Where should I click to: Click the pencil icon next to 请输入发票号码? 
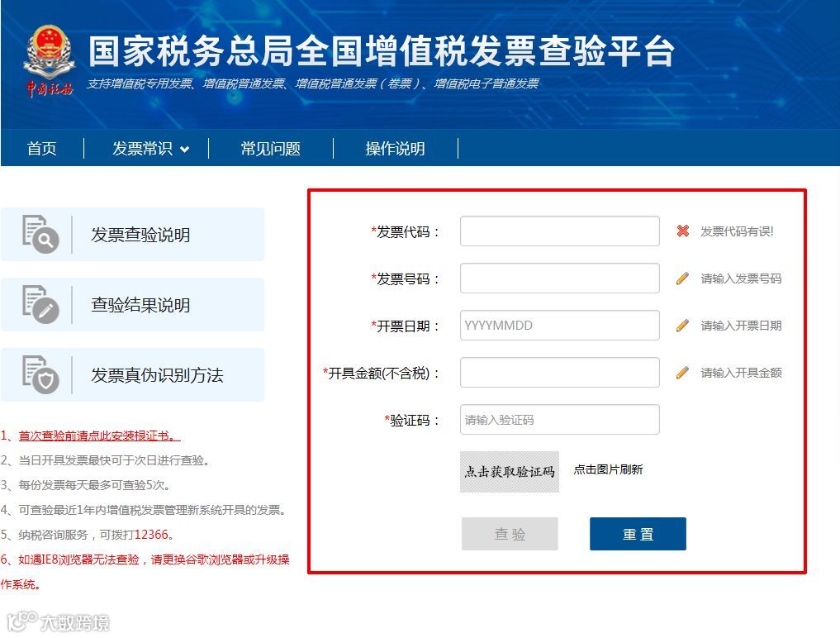pos(682,279)
